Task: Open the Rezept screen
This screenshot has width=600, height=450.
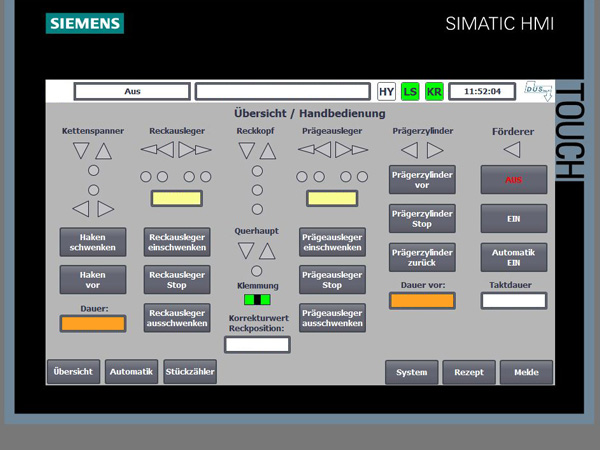Action: [x=469, y=372]
